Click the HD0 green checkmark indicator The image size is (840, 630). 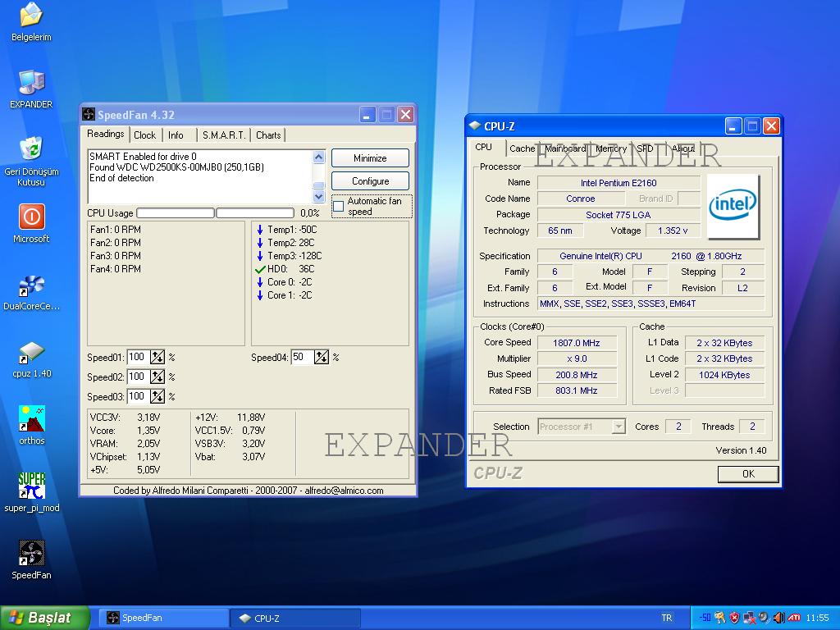(x=260, y=269)
